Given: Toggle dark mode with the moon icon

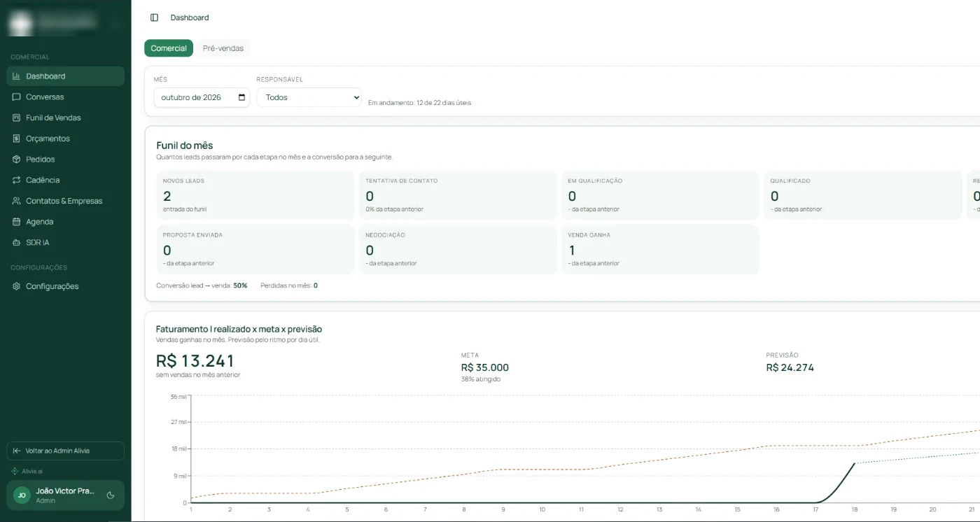Looking at the screenshot, I should 111,495.
